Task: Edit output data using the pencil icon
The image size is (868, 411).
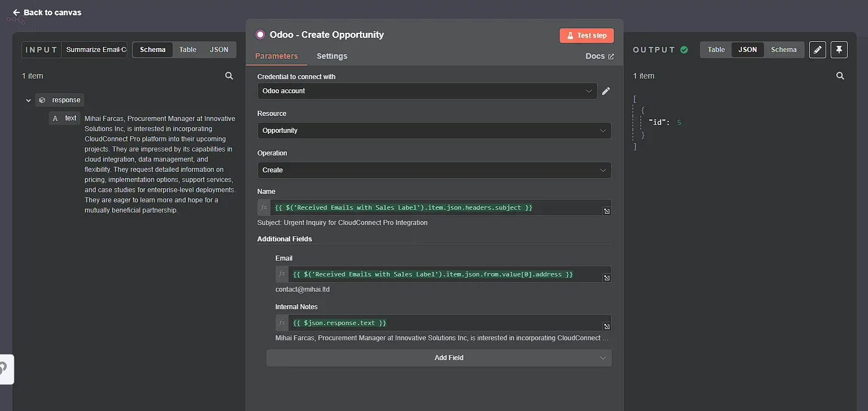Action: click(817, 50)
